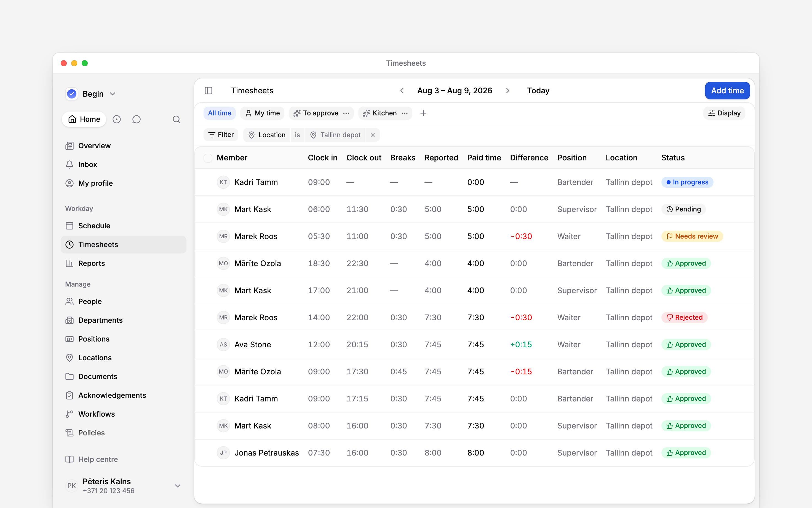
Task: Click the circle dot icon beside Home
Action: click(x=116, y=119)
